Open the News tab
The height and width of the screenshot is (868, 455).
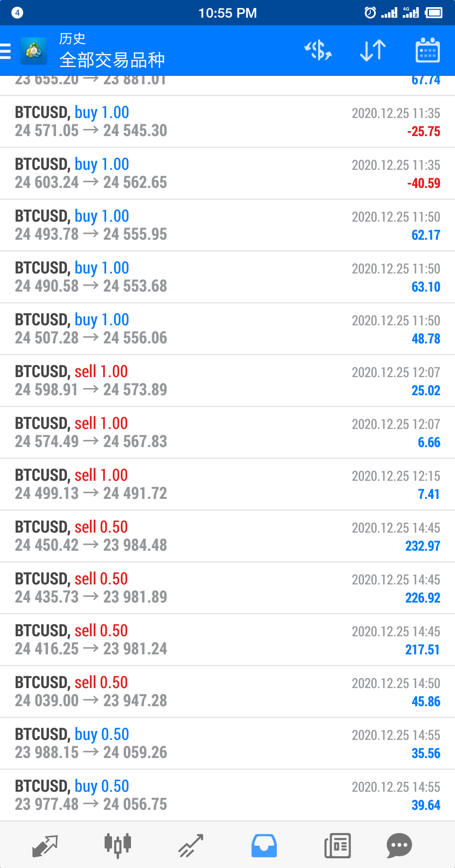337,845
